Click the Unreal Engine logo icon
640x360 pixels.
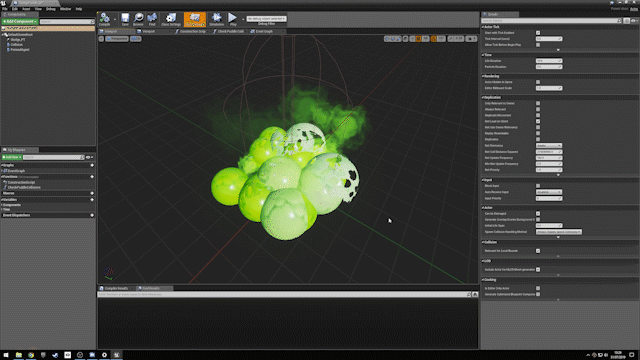[x=4, y=3]
